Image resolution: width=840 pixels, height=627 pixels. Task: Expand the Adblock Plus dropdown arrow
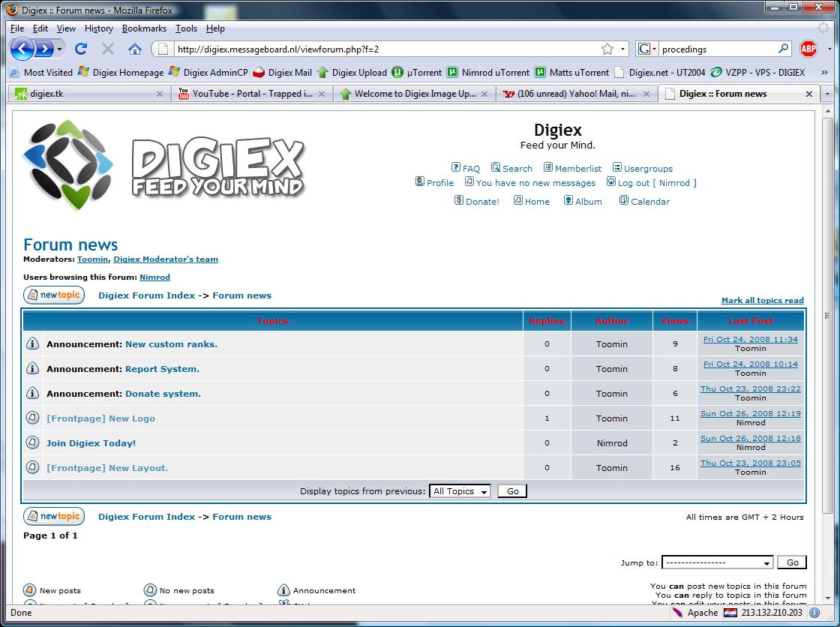pyautogui.click(x=829, y=49)
